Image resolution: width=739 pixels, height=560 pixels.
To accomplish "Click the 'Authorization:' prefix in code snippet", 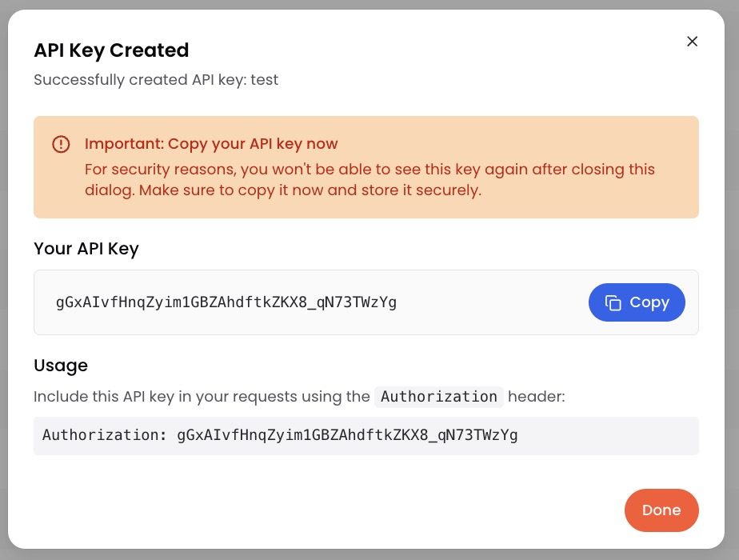I will (104, 434).
